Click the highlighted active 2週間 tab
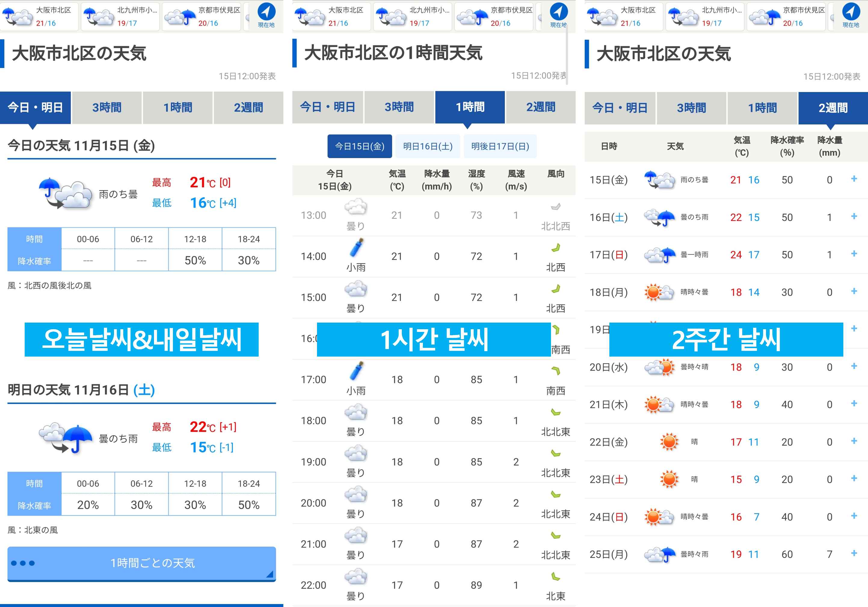 [x=833, y=108]
